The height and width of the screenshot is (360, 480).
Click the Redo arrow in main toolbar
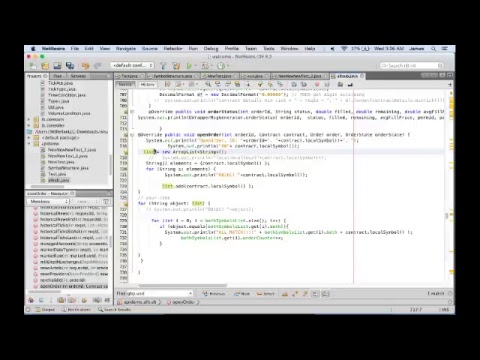point(98,66)
